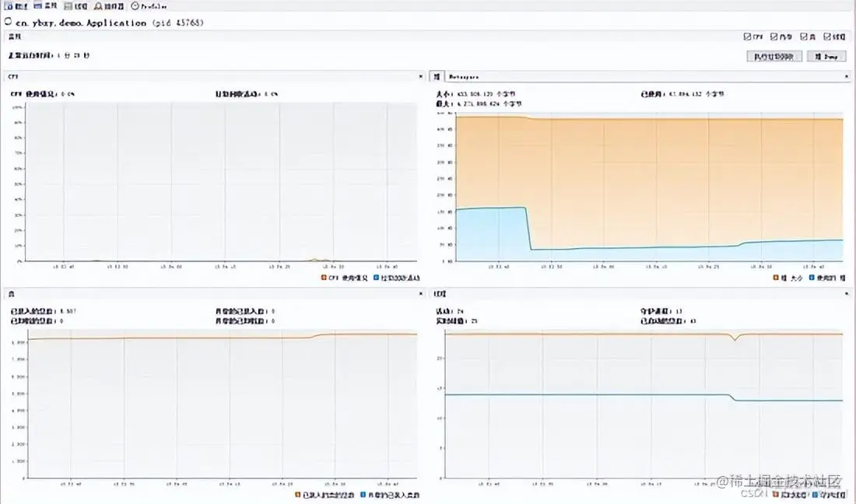Open the Sampler tab

click(x=109, y=6)
